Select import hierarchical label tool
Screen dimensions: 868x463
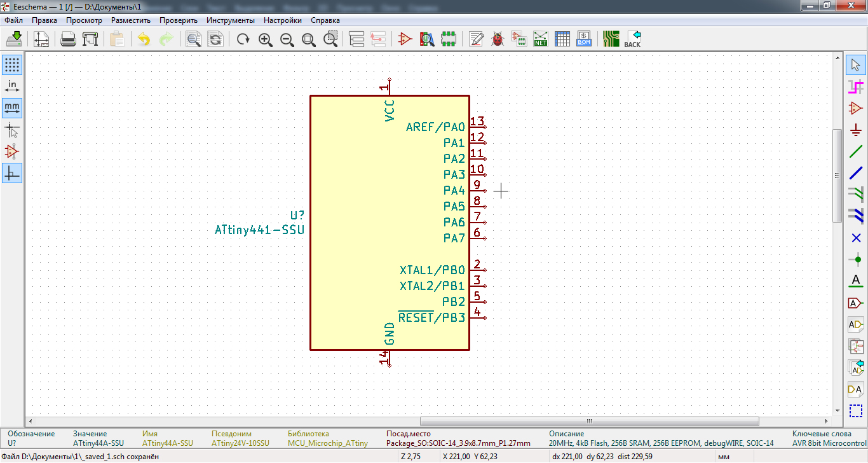[855, 368]
